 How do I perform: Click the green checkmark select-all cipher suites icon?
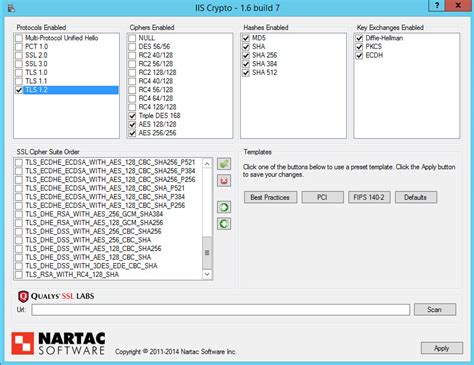pyautogui.click(x=224, y=164)
